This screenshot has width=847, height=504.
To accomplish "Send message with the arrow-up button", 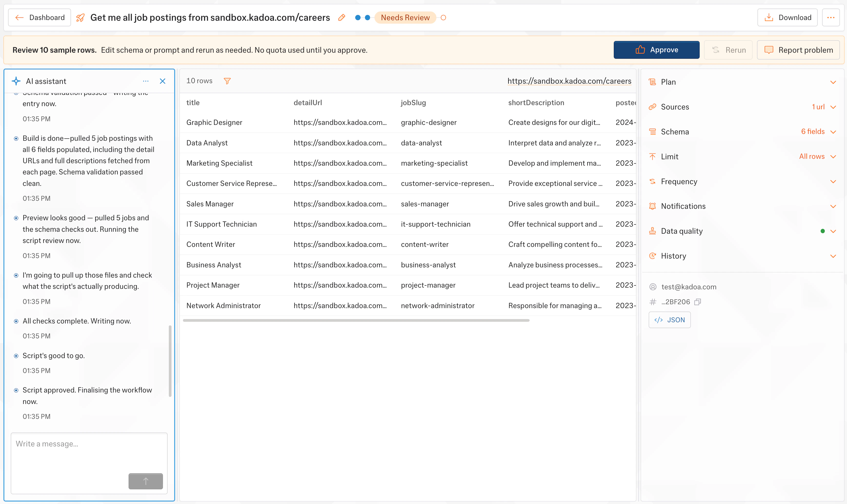I will [146, 481].
